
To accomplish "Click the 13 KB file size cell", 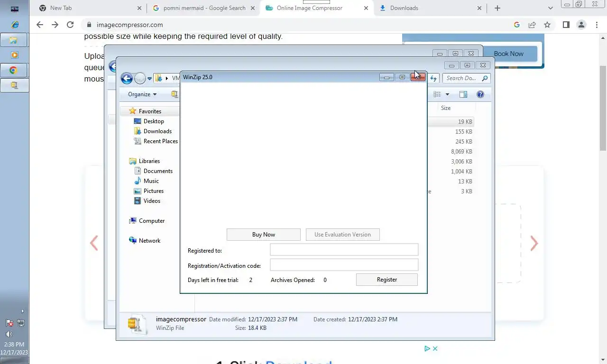I will click(x=465, y=182).
